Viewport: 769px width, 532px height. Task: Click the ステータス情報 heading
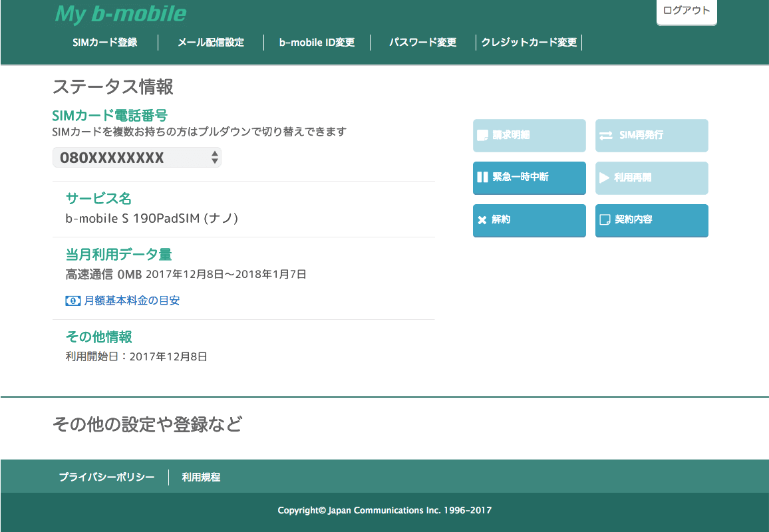113,87
